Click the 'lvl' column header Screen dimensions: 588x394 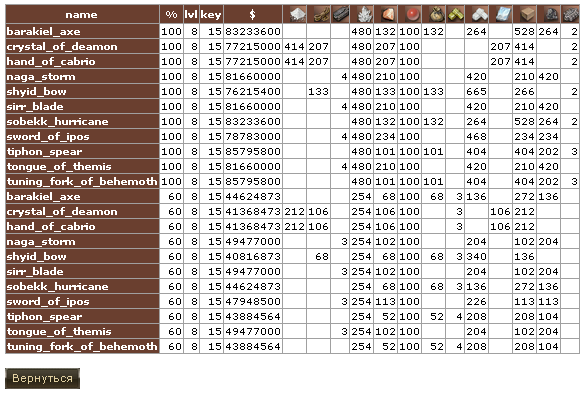tap(191, 14)
